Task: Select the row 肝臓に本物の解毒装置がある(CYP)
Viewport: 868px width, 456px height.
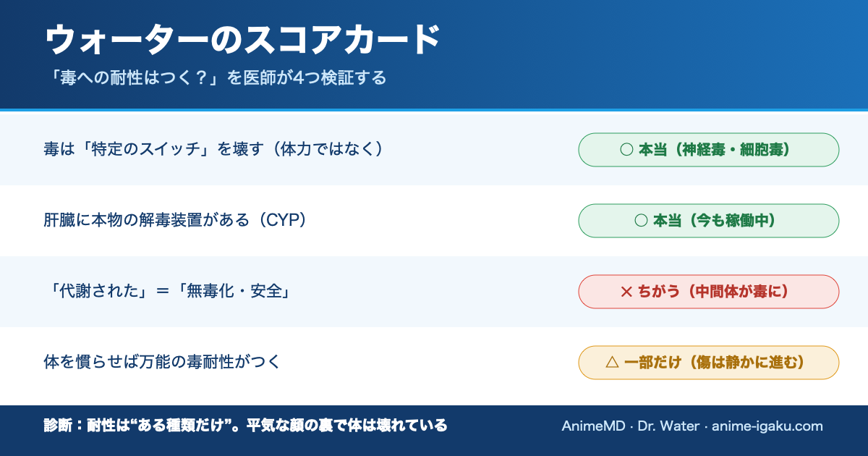Action: pos(434,221)
